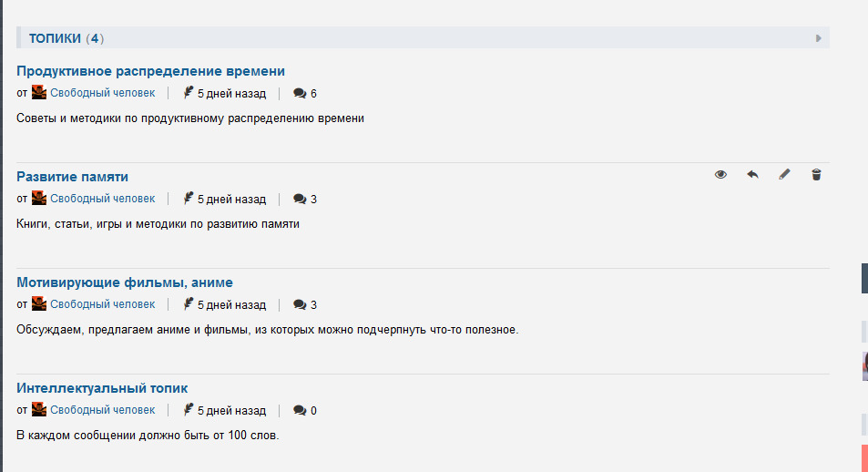Click comments icon for Мотивирующие фильмы topic

click(x=299, y=305)
